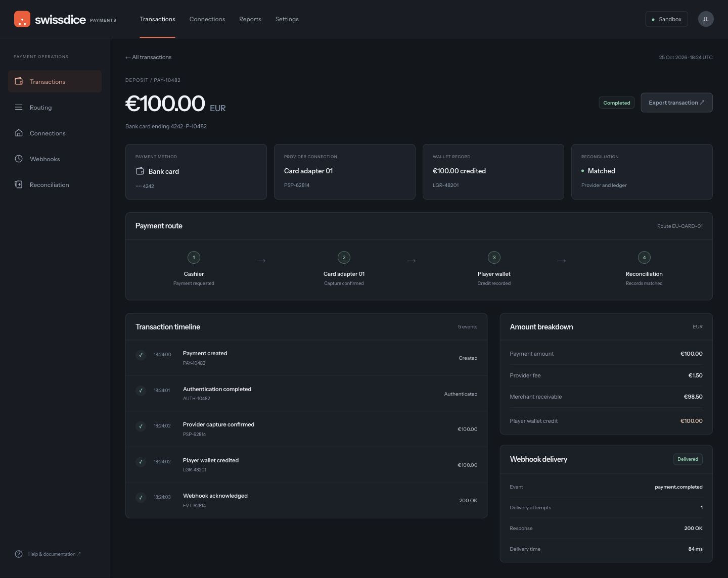Click the AUTH-10482 reference text

point(196,399)
